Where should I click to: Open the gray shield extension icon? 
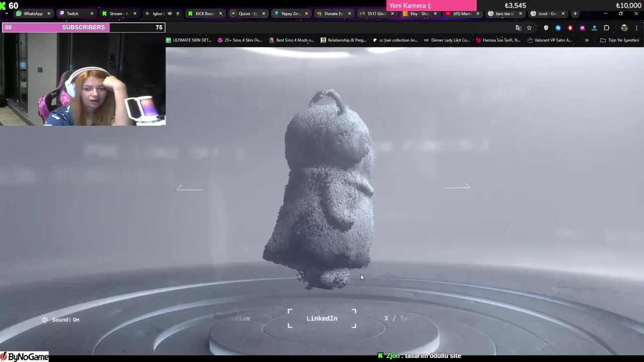(x=546, y=28)
